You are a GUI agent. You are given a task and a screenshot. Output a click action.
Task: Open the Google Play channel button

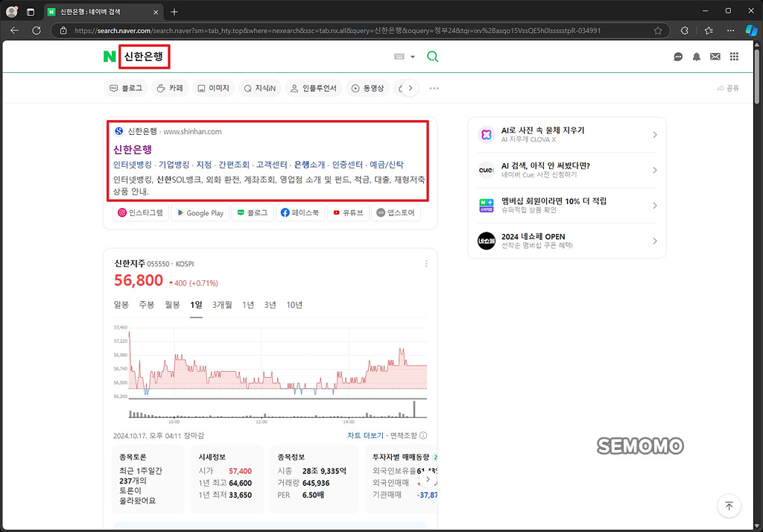click(200, 212)
